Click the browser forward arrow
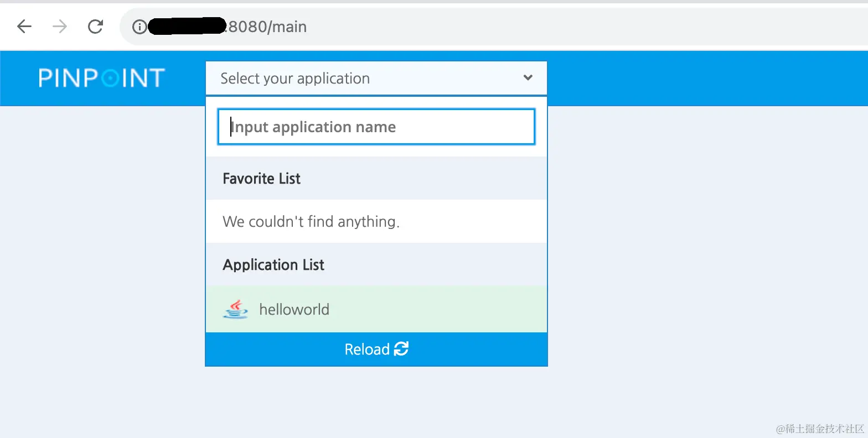Image resolution: width=868 pixels, height=438 pixels. click(60, 27)
